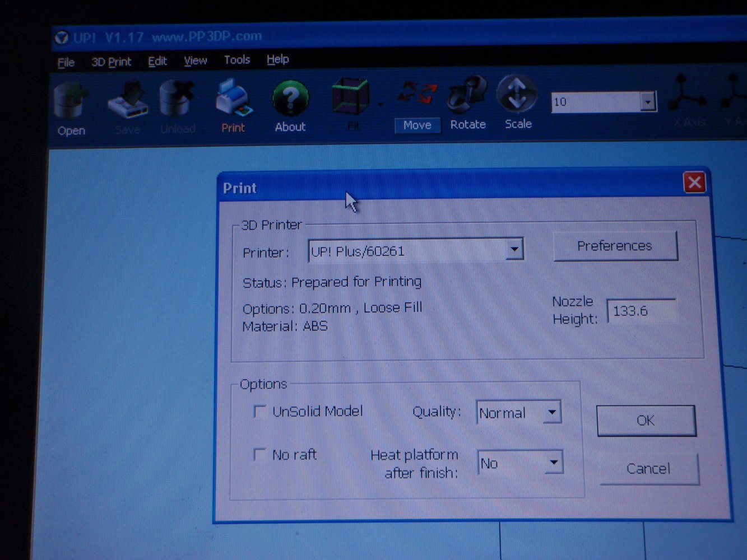Click Cancel in the Print dialog
Screen dimensions: 747x560
tap(649, 469)
